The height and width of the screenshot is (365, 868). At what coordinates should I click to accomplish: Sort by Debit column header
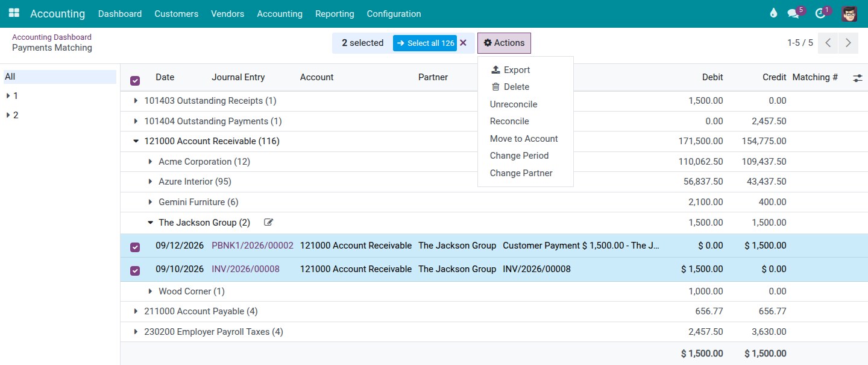tap(712, 77)
